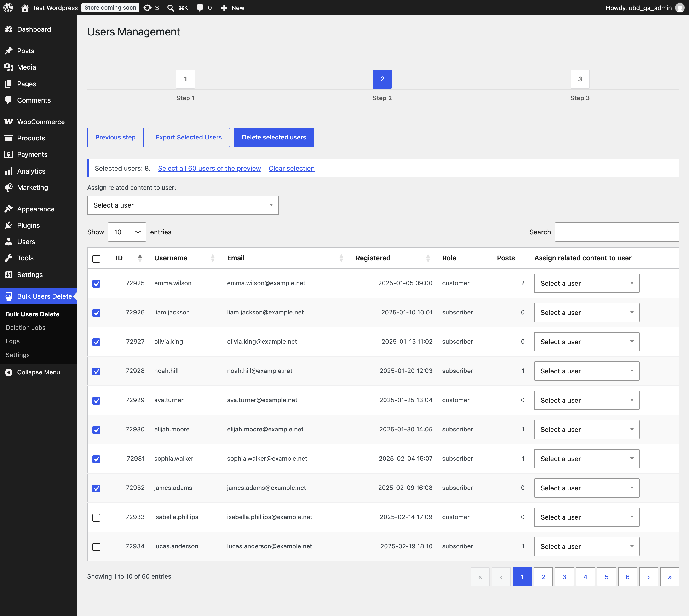Open the Show entries count dropdown
Viewport: 689px width, 616px height.
click(127, 232)
